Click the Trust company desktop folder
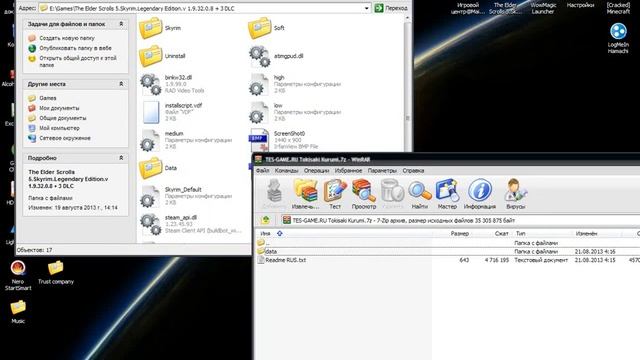640x360 pixels. tap(56, 272)
